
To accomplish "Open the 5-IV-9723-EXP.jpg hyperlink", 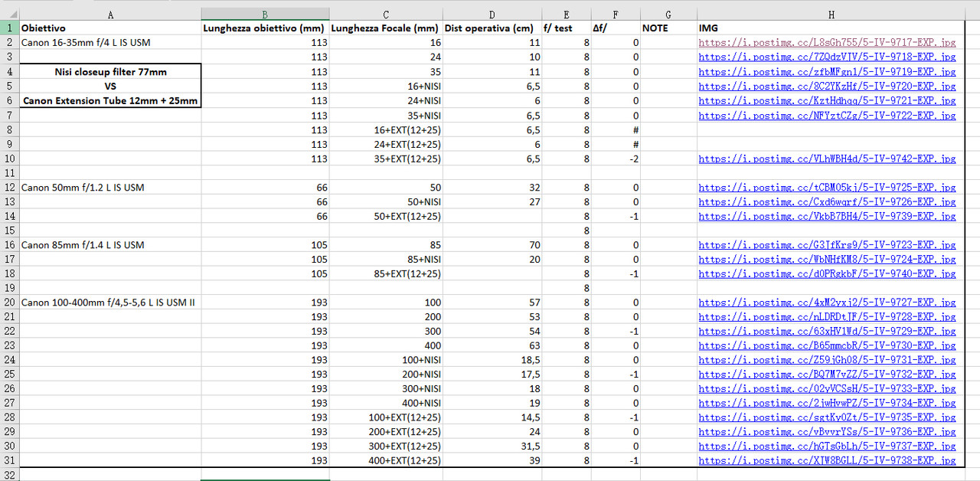I will [827, 245].
